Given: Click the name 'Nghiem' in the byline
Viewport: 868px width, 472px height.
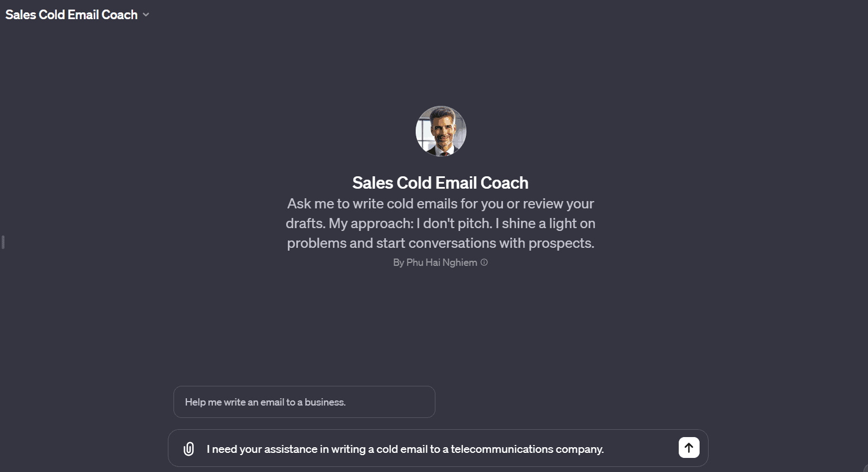Looking at the screenshot, I should coord(459,262).
